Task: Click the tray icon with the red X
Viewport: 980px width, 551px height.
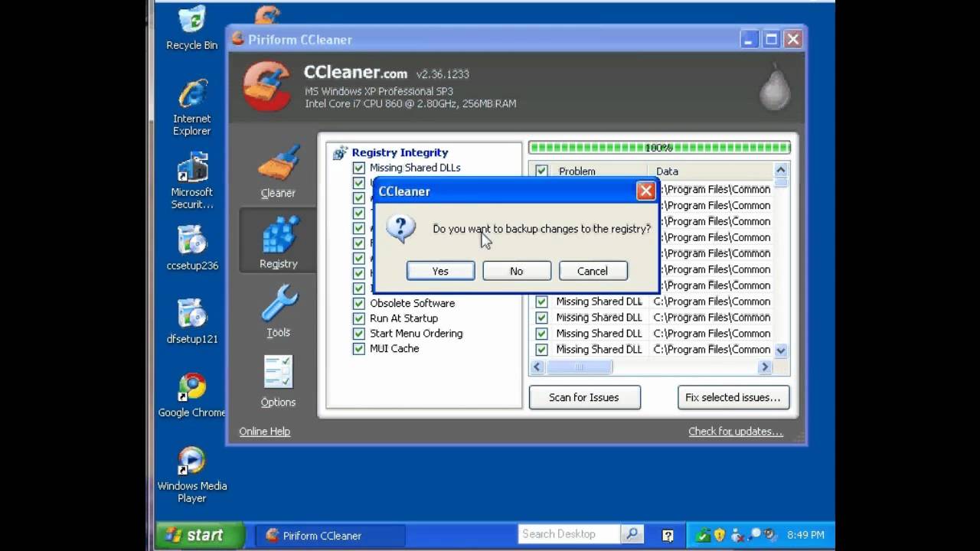Action: point(737,535)
